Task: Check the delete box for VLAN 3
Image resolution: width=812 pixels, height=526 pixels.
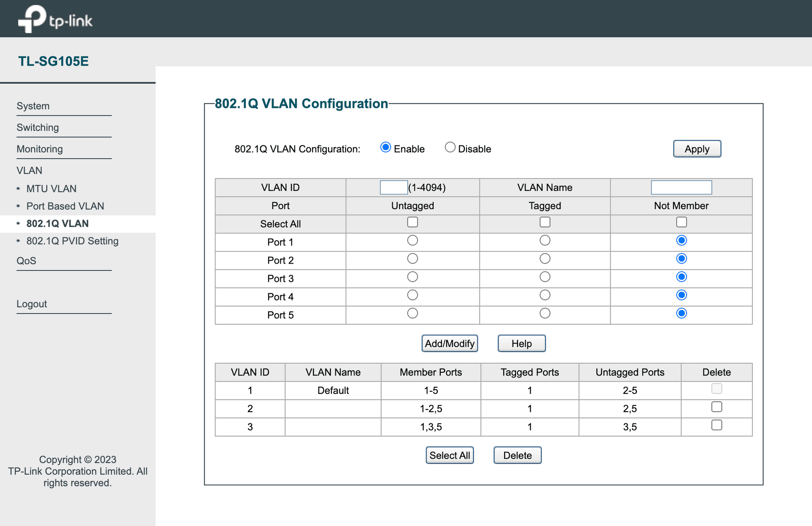Action: tap(716, 425)
